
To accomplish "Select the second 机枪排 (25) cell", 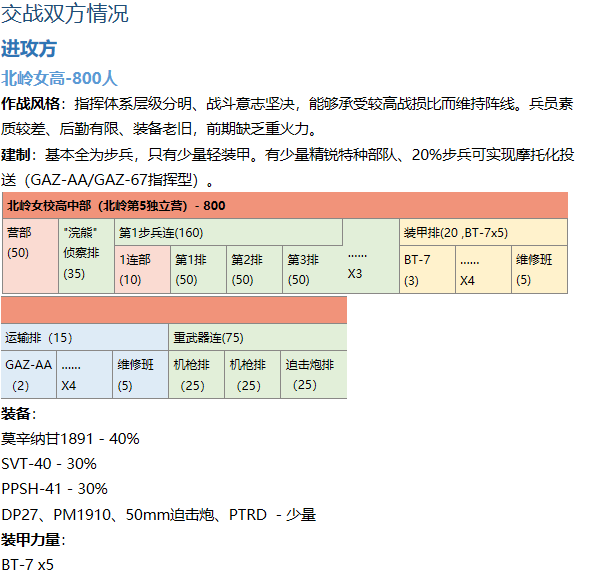I will 253,375.
